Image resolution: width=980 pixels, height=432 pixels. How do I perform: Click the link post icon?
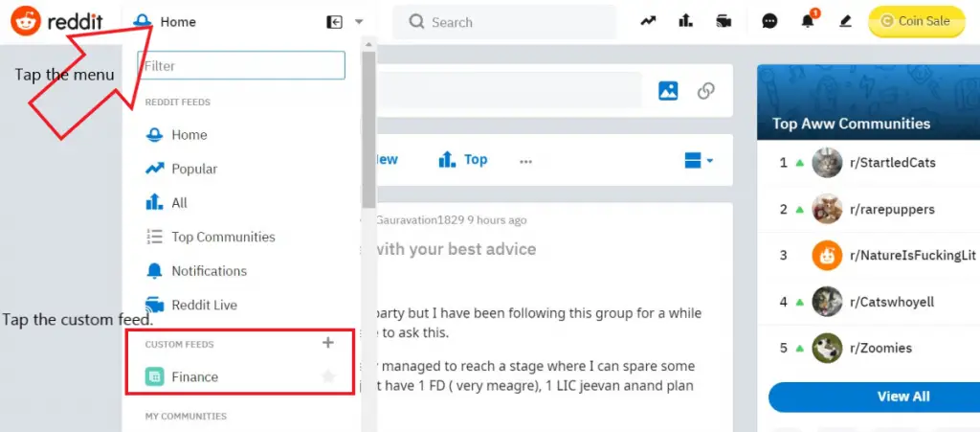pos(705,91)
